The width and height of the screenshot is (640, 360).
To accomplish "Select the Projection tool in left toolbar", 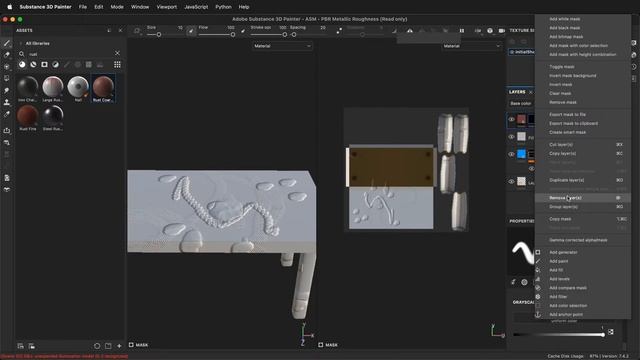I will pyautogui.click(x=7, y=67).
